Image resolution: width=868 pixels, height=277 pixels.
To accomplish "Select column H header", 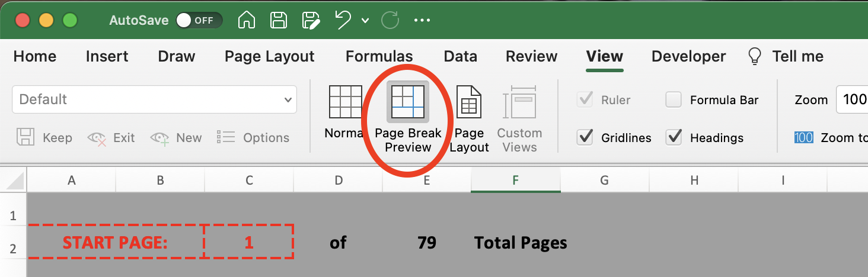I will coord(694,181).
